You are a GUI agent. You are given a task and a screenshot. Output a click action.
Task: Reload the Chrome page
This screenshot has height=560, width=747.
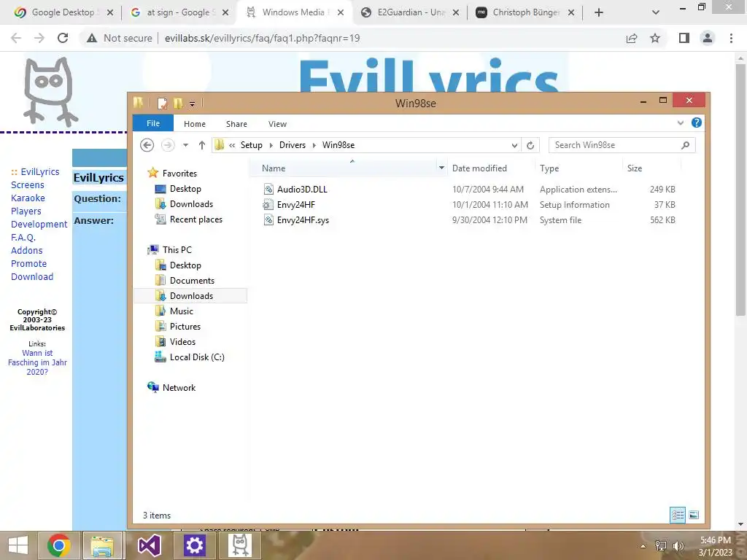point(63,38)
